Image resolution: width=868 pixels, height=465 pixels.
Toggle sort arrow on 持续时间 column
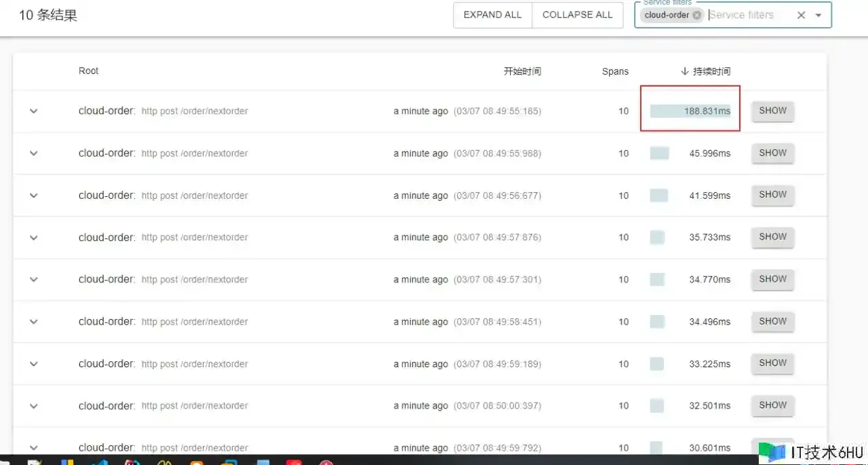tap(685, 71)
